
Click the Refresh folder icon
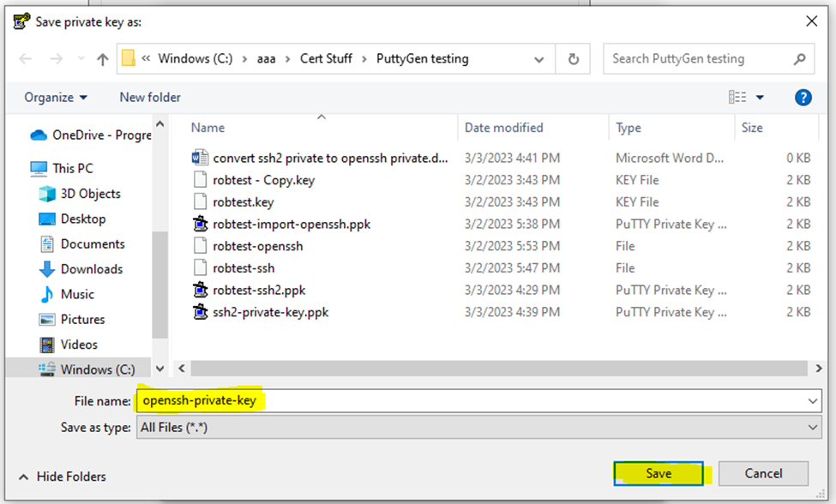pyautogui.click(x=573, y=59)
